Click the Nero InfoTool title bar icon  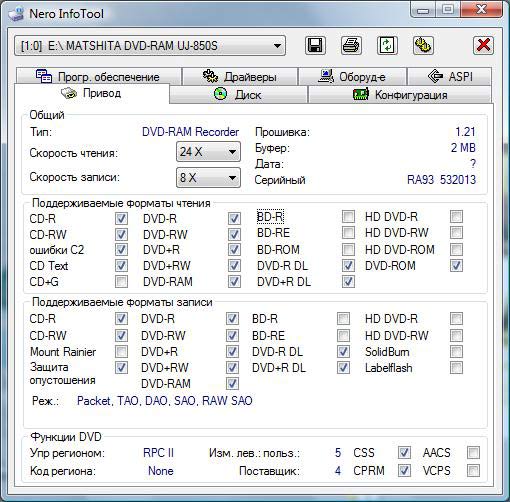[16, 14]
